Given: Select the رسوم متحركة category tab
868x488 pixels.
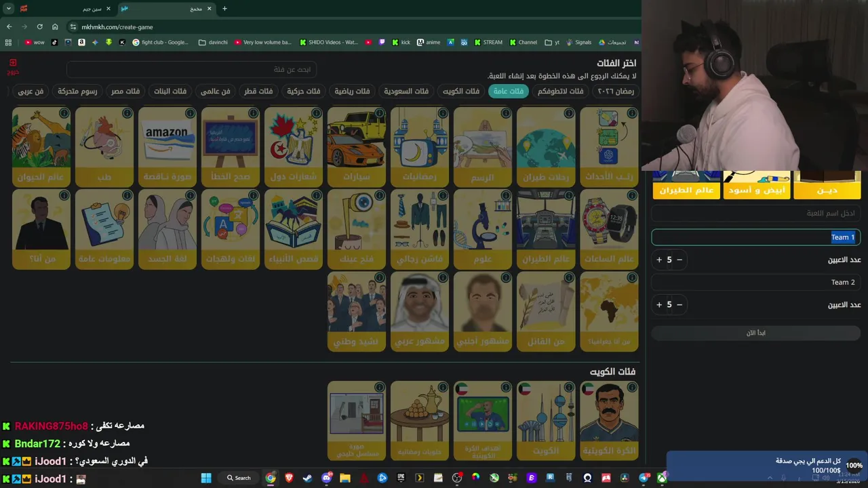Looking at the screenshot, I should point(77,91).
